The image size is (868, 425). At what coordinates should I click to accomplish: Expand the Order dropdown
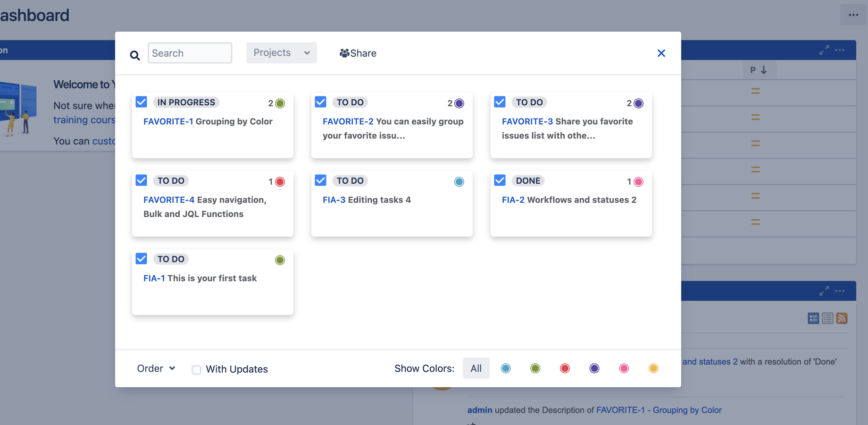coord(156,368)
